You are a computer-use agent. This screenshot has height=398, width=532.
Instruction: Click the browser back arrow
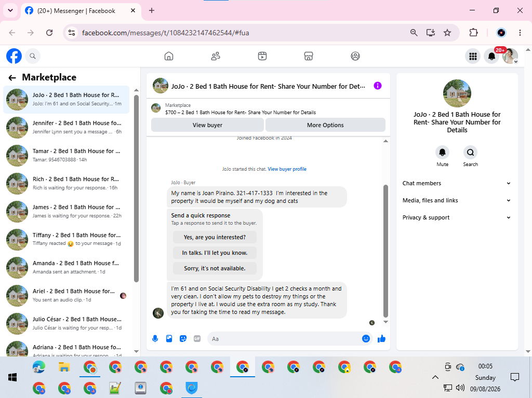[x=12, y=33]
